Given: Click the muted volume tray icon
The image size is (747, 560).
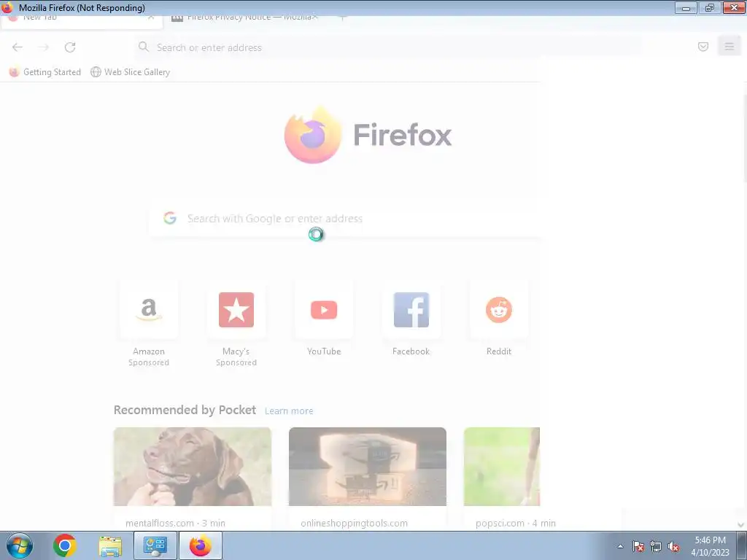Looking at the screenshot, I should [673, 546].
